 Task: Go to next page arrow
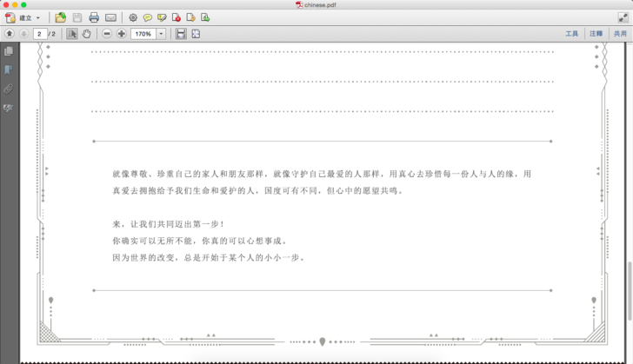pyautogui.click(x=23, y=34)
